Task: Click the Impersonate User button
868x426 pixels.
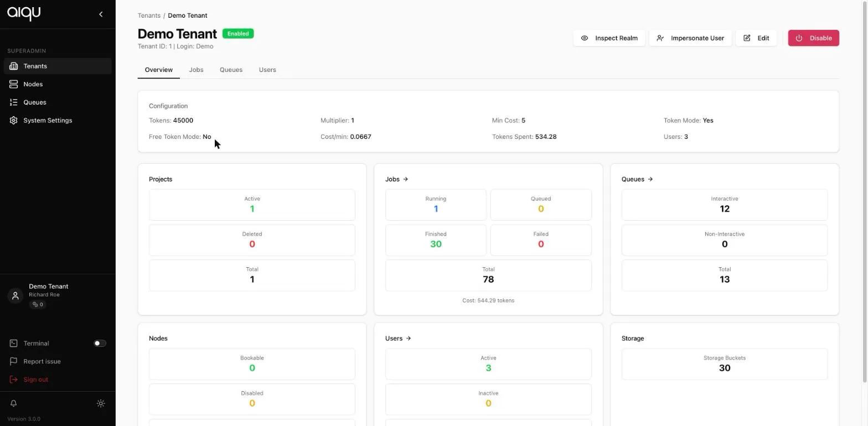Action: pos(690,38)
